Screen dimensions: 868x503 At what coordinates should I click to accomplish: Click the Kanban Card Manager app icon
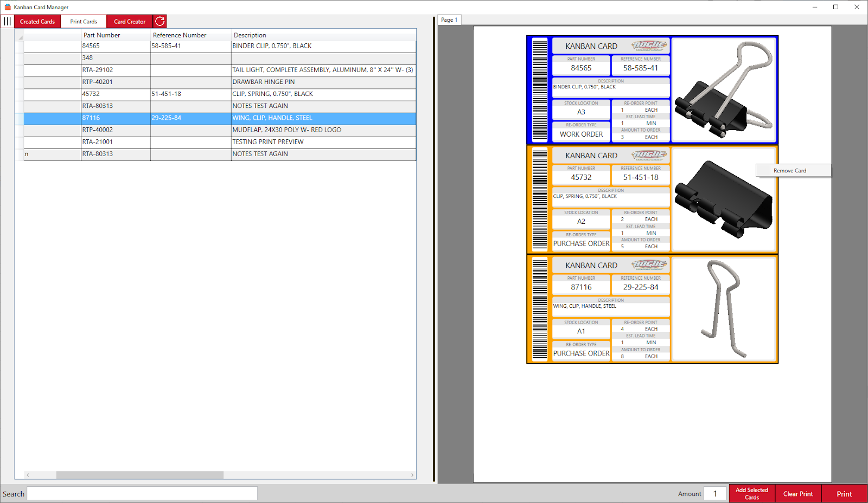[x=8, y=7]
